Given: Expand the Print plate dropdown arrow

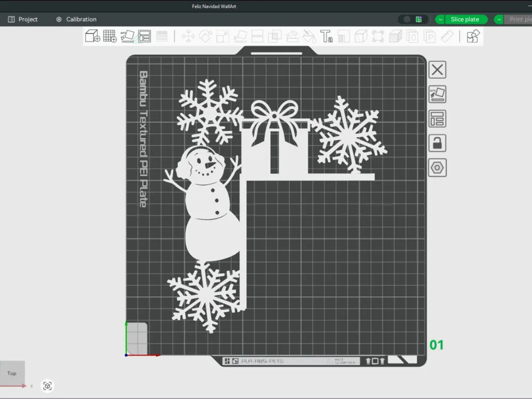Looking at the screenshot, I should coord(499,19).
